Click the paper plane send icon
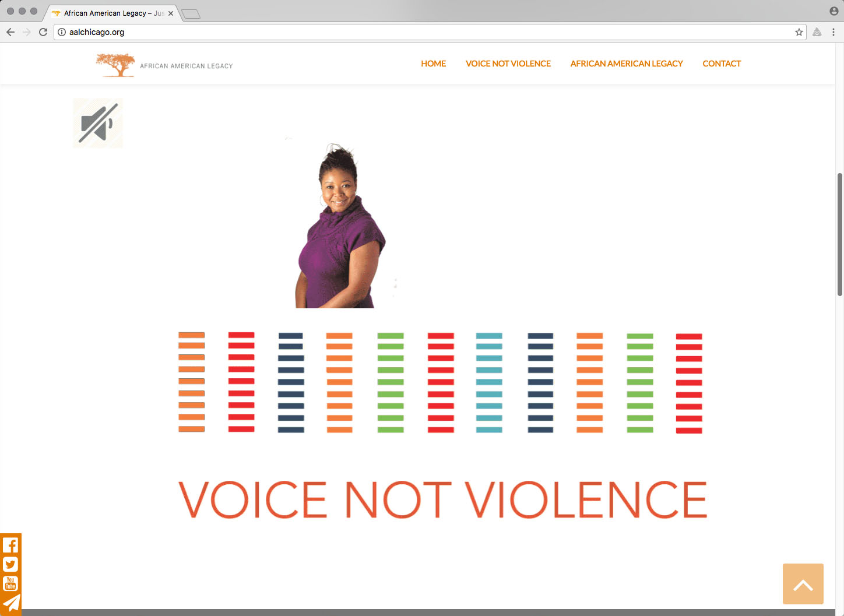Screen dimensions: 844x616 point(11,603)
